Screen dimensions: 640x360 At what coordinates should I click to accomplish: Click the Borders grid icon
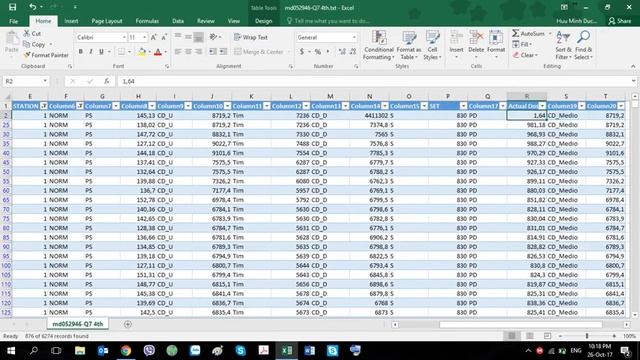[x=122, y=52]
